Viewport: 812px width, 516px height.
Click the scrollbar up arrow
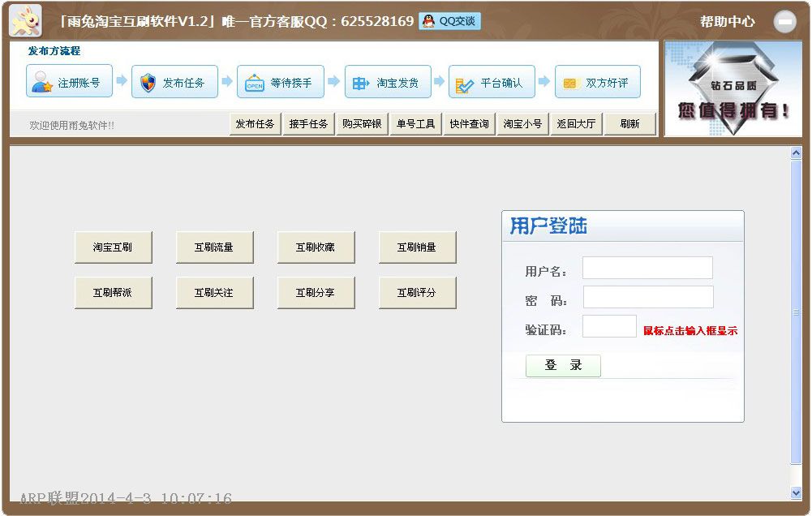tap(796, 153)
